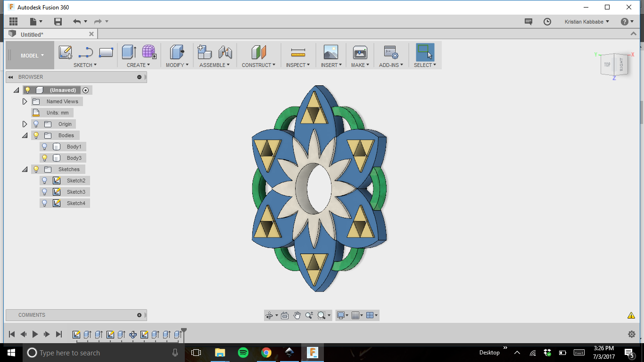Open the Help question mark dropdown
The height and width of the screenshot is (362, 644).
(x=627, y=22)
